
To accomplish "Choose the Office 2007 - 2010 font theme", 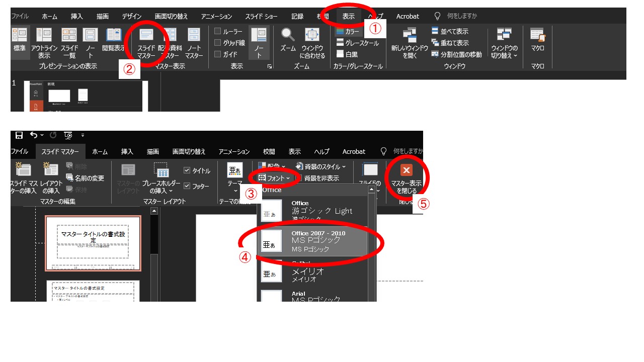I will (317, 241).
